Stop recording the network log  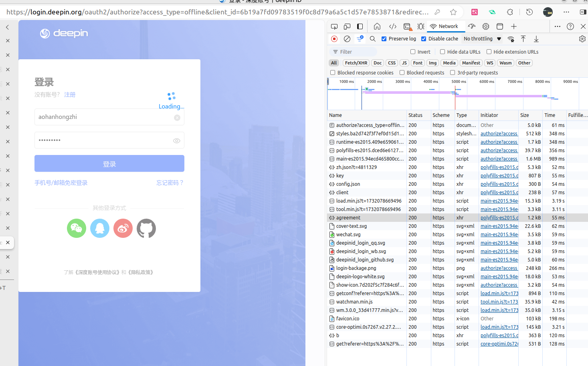pyautogui.click(x=334, y=39)
